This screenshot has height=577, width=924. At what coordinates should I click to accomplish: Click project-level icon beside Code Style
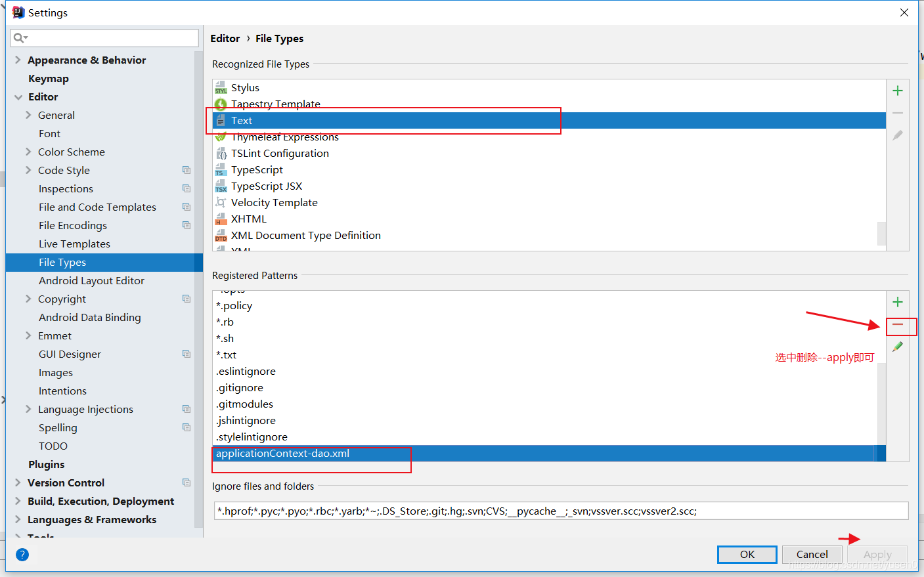tap(187, 170)
